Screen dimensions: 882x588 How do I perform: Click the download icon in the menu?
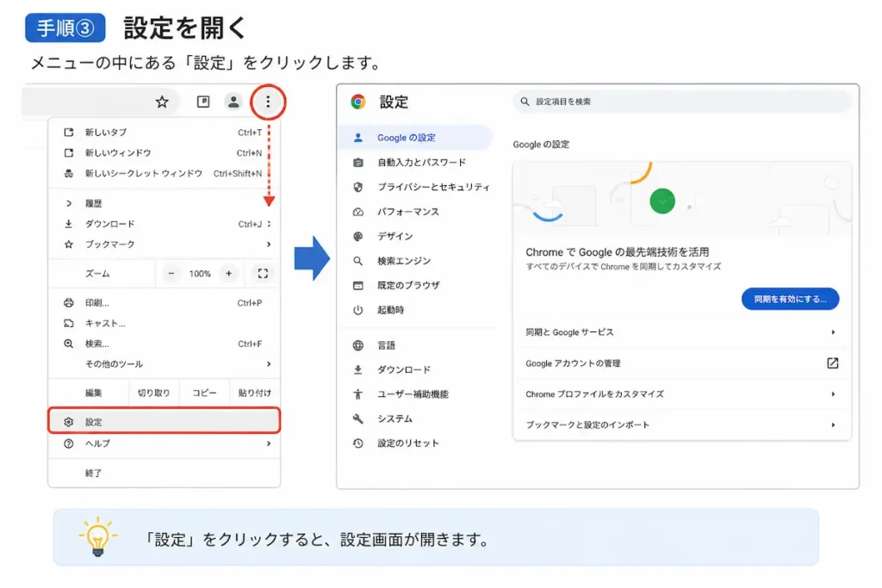coord(69,224)
